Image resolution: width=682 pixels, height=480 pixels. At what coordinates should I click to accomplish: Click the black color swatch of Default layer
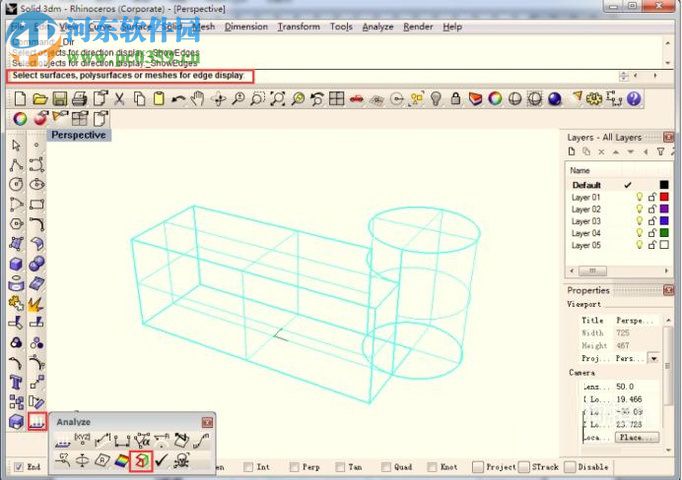pyautogui.click(x=664, y=185)
